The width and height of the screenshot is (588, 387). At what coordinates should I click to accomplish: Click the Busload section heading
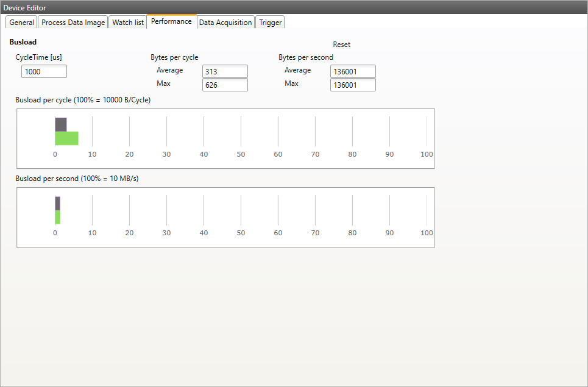click(21, 42)
